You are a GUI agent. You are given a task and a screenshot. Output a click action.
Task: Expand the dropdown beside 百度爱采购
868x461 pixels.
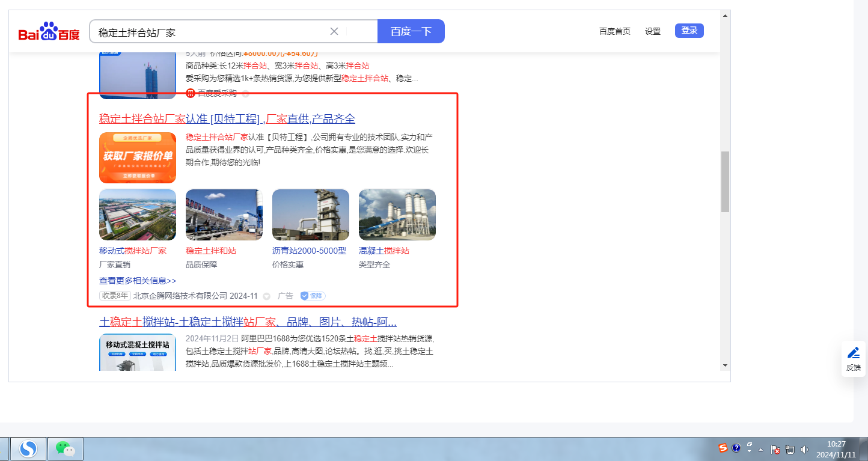tap(245, 94)
